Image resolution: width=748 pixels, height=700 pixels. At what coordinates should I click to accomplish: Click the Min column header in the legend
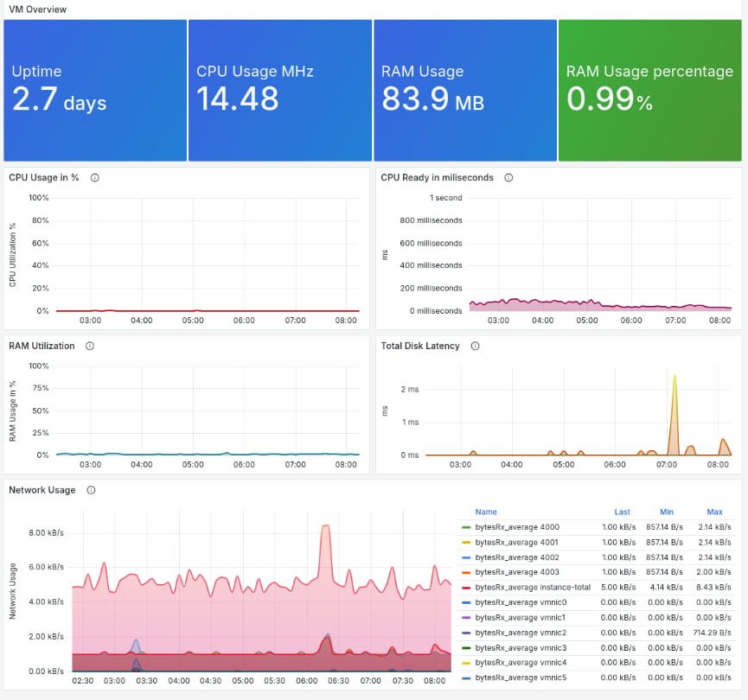pos(668,512)
